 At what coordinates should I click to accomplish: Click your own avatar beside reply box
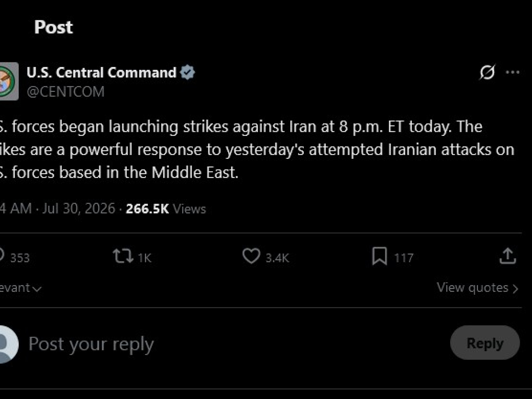click(8, 344)
